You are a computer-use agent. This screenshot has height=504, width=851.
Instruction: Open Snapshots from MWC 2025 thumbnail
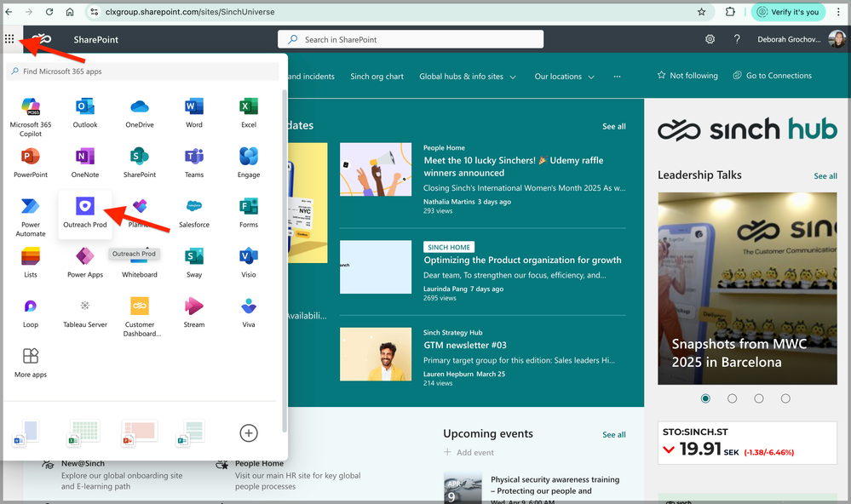[x=747, y=289]
